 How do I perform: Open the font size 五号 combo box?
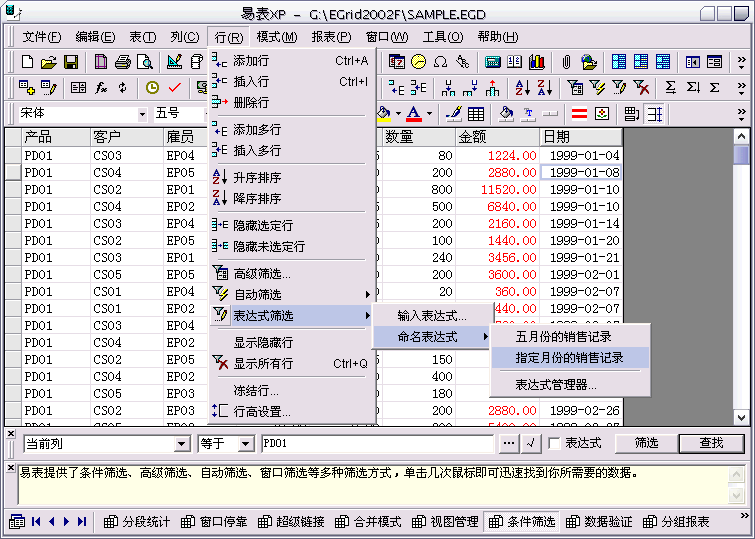tap(181, 114)
